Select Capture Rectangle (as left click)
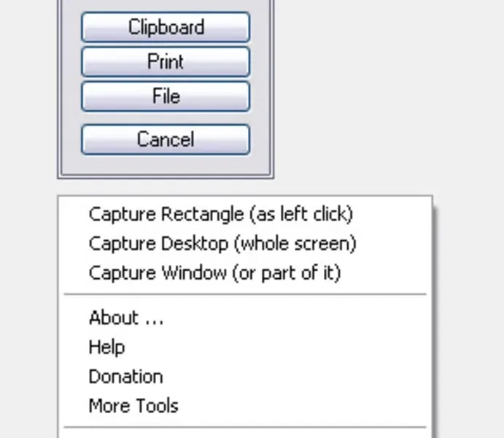 point(220,215)
